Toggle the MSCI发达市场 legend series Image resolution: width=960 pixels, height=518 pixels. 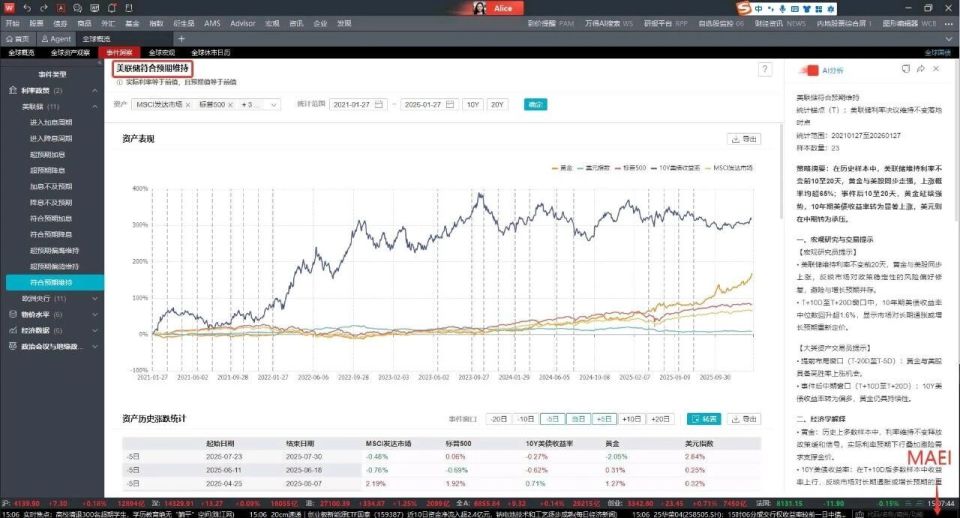729,168
